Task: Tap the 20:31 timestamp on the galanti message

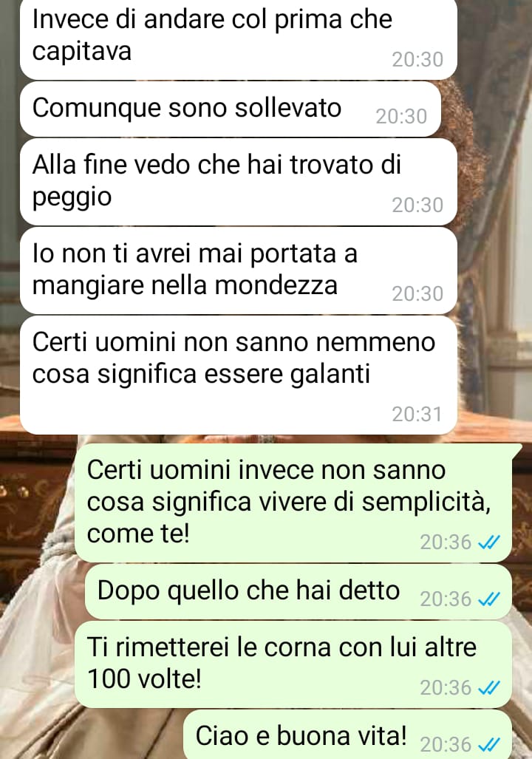Action: 417,415
